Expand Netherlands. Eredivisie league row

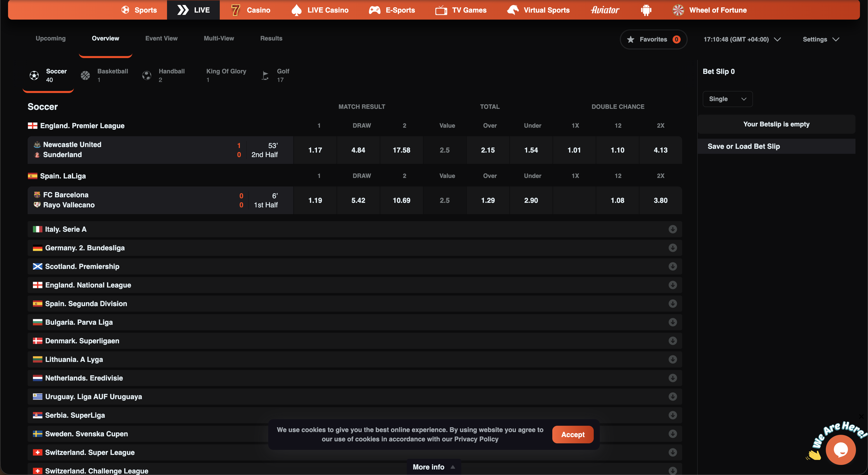[x=355, y=378]
